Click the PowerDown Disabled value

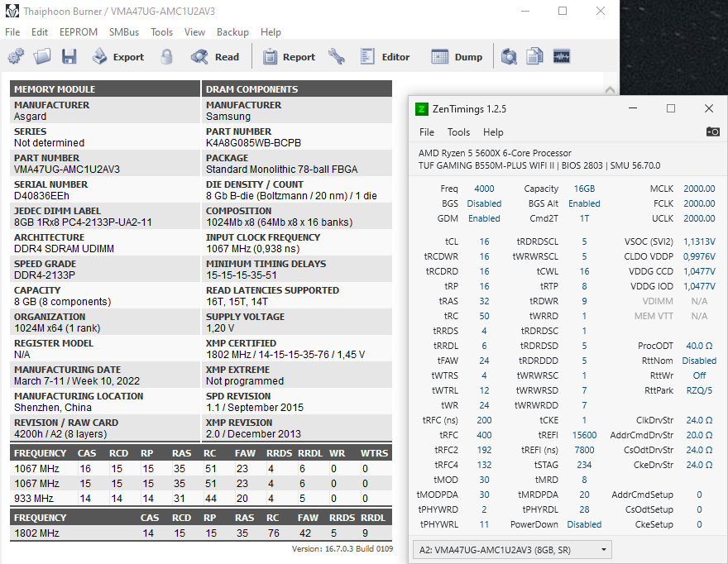point(585,524)
